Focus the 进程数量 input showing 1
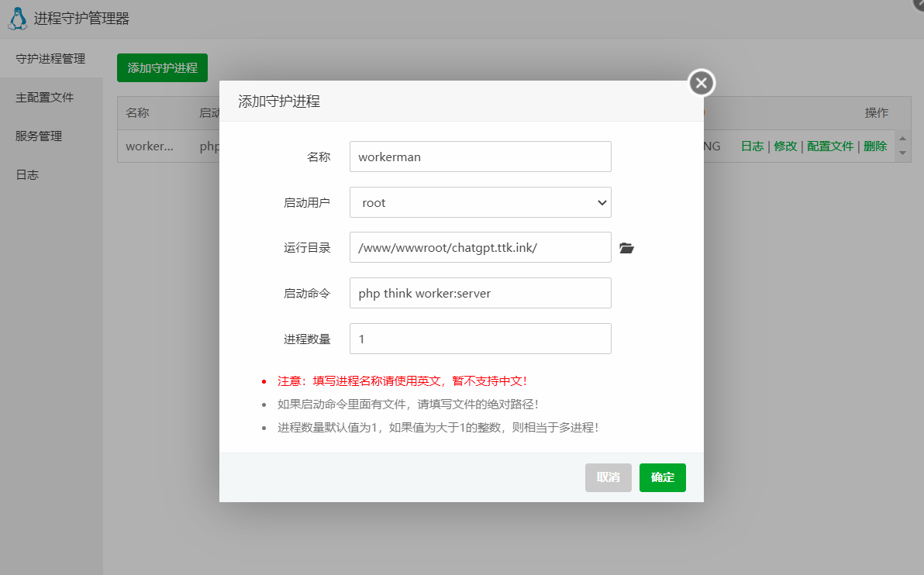The image size is (924, 575). 480,339
